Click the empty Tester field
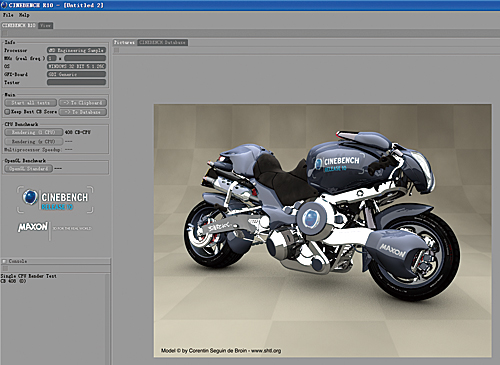This screenshot has height=365, width=500. pyautogui.click(x=76, y=82)
